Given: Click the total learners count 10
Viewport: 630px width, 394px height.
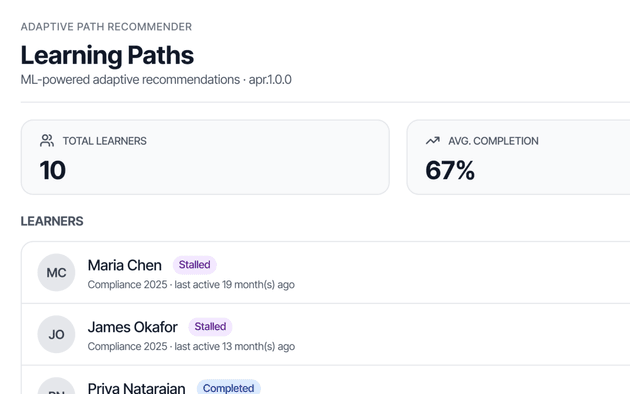Looking at the screenshot, I should click(x=53, y=170).
